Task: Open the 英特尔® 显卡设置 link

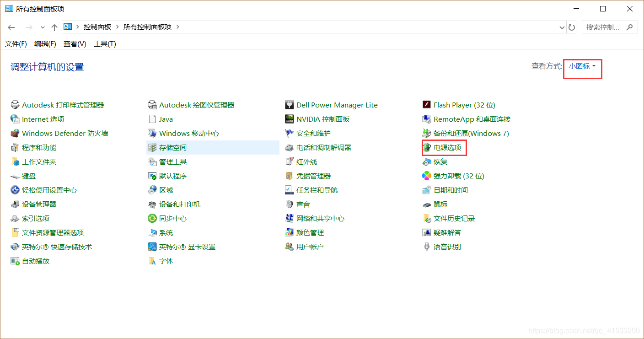Action: (x=187, y=247)
